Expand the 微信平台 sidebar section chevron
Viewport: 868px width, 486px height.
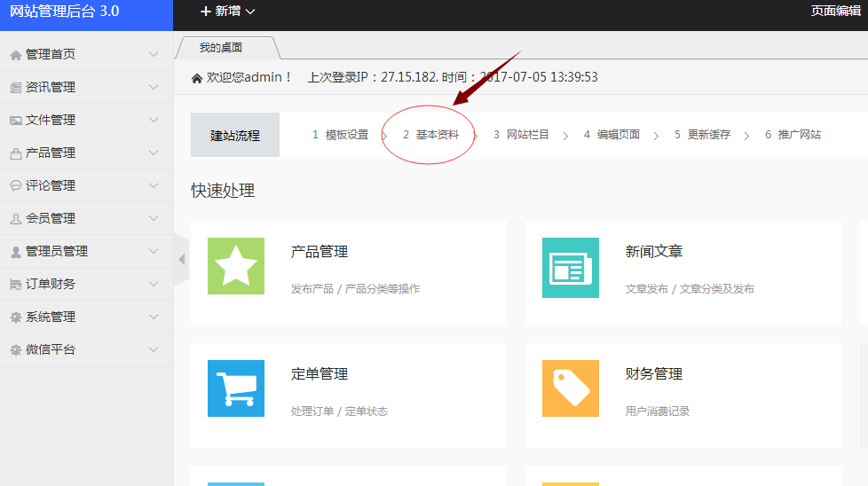154,349
